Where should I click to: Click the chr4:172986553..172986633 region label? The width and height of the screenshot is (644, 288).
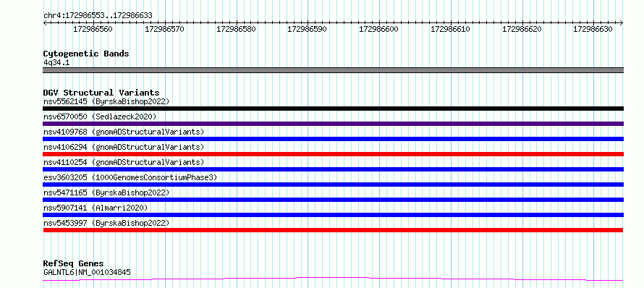(98, 15)
